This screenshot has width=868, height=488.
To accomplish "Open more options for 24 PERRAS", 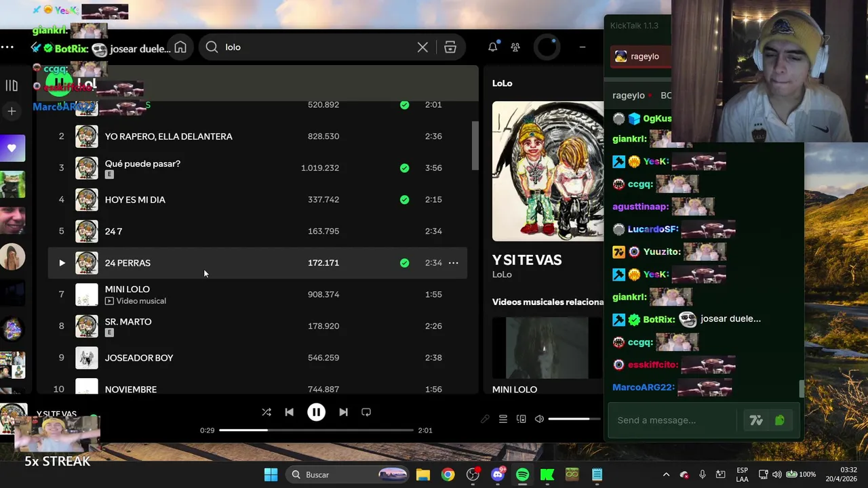I will pos(454,263).
